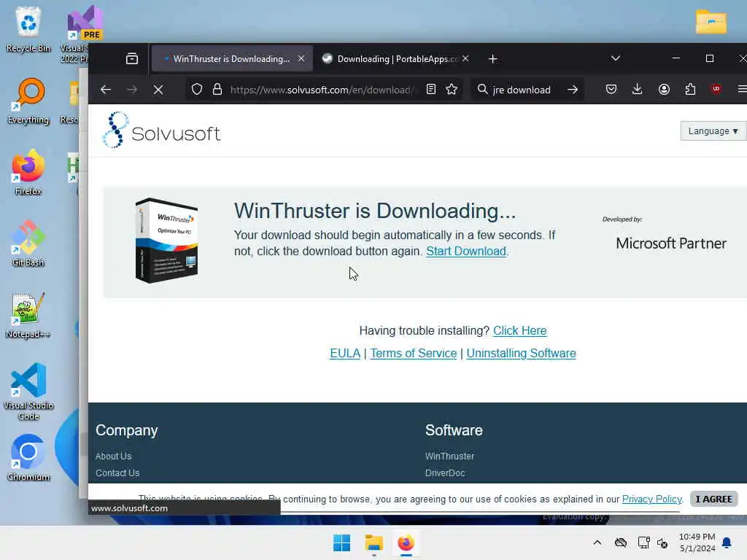The height and width of the screenshot is (560, 747).
Task: Click the jre download search field
Action: point(522,90)
